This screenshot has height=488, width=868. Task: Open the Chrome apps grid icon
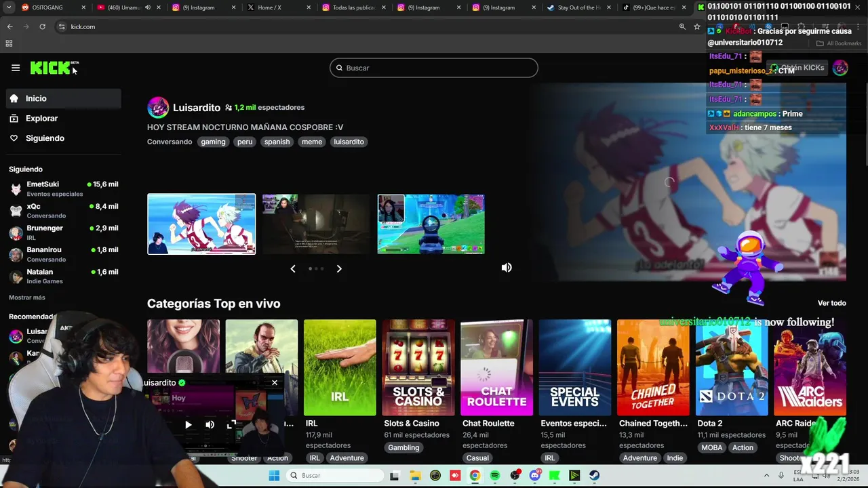click(x=9, y=43)
